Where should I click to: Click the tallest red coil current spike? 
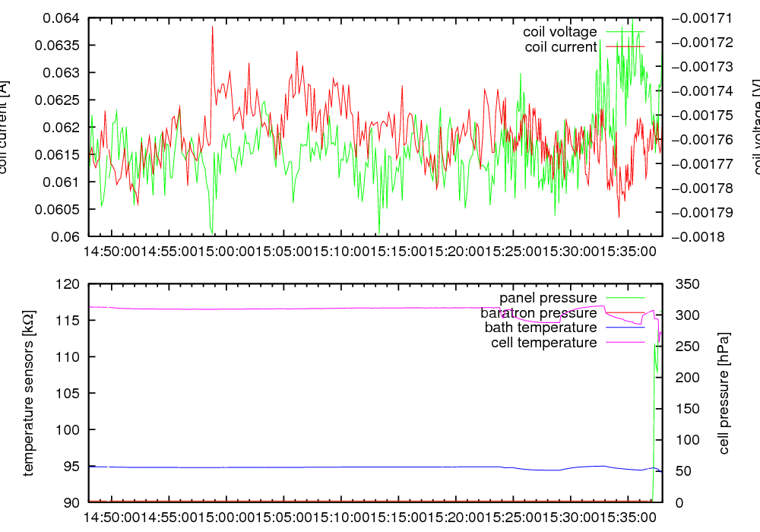point(212,27)
